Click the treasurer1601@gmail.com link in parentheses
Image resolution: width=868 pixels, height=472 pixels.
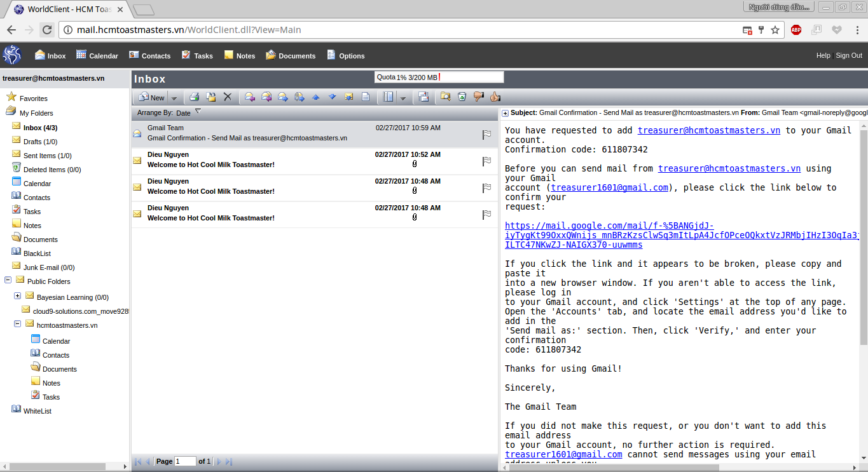tap(610, 187)
